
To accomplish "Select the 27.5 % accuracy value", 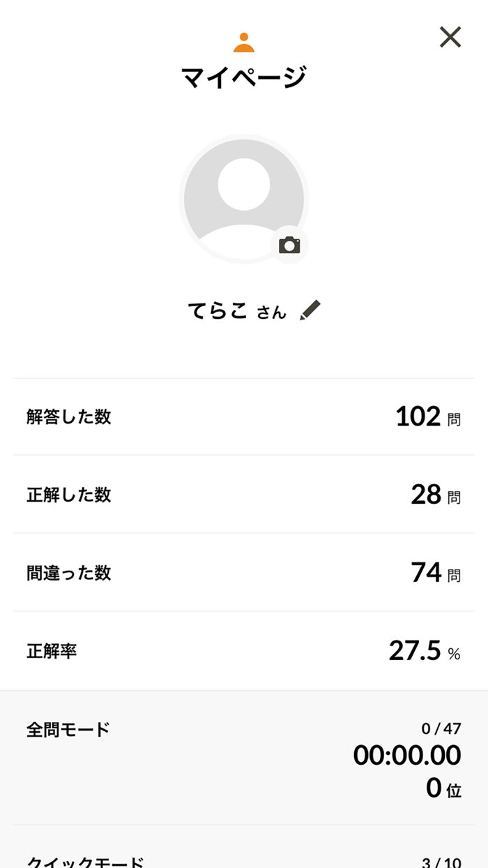I will [422, 650].
